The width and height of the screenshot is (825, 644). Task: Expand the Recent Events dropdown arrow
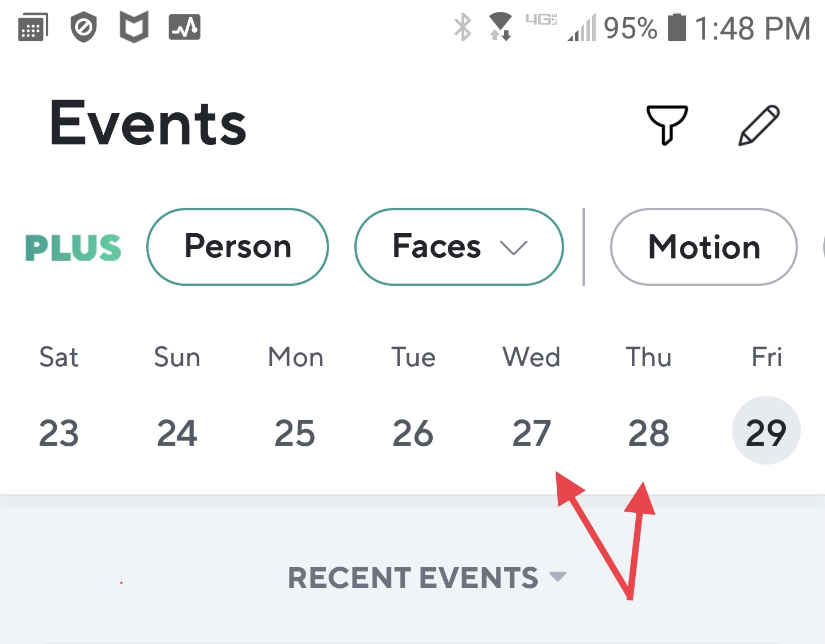coord(557,576)
